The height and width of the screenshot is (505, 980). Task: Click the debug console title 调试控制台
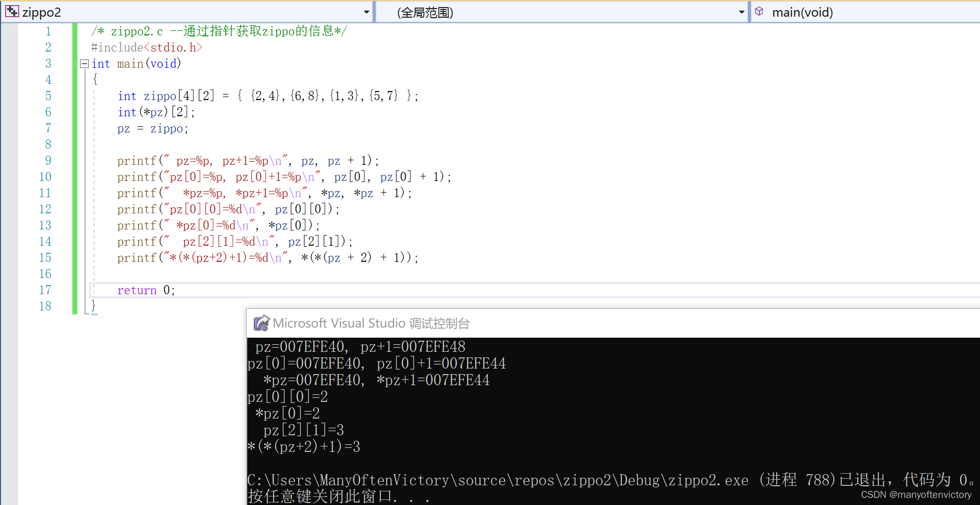pyautogui.click(x=439, y=324)
